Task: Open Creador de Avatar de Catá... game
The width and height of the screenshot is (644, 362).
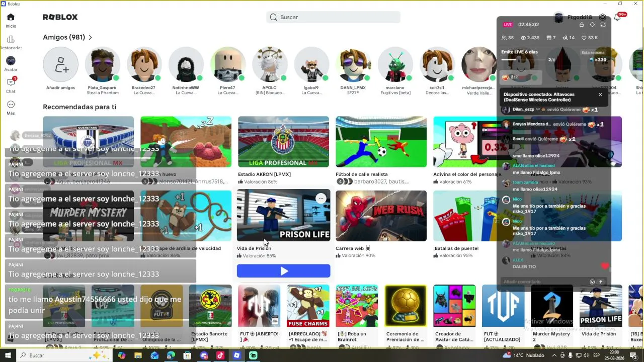Action: click(x=454, y=306)
